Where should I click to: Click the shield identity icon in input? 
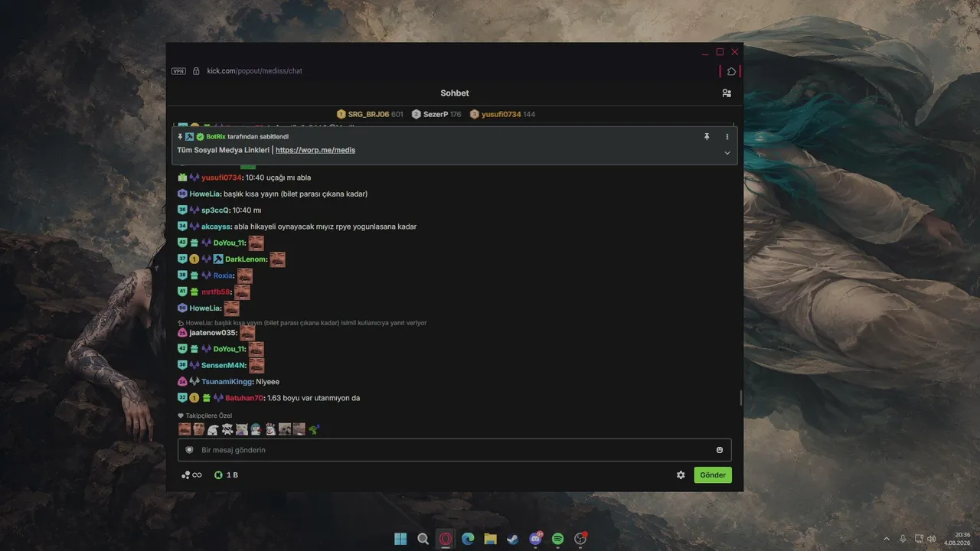click(x=189, y=450)
